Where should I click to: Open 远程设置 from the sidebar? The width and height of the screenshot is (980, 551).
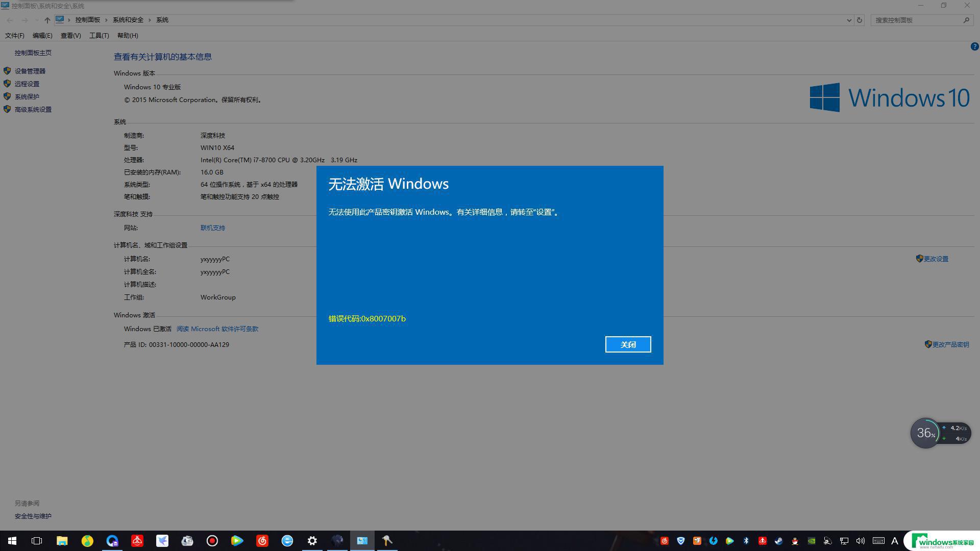(x=27, y=84)
